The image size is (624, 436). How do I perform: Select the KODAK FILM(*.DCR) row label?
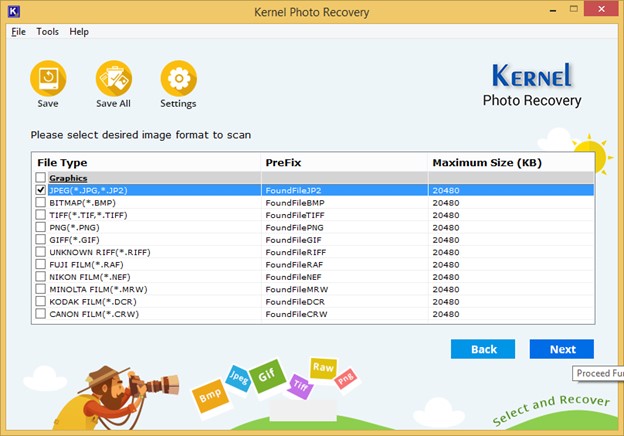point(93,302)
